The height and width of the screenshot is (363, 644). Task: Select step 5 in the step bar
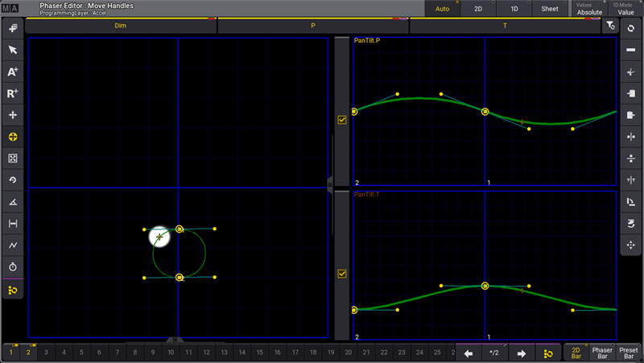[x=81, y=353]
